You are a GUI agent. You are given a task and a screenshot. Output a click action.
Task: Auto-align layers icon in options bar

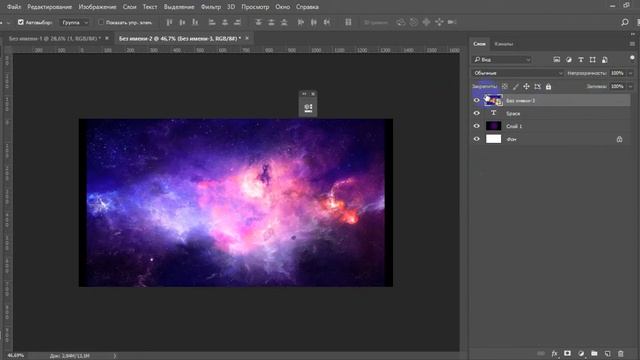click(x=348, y=22)
